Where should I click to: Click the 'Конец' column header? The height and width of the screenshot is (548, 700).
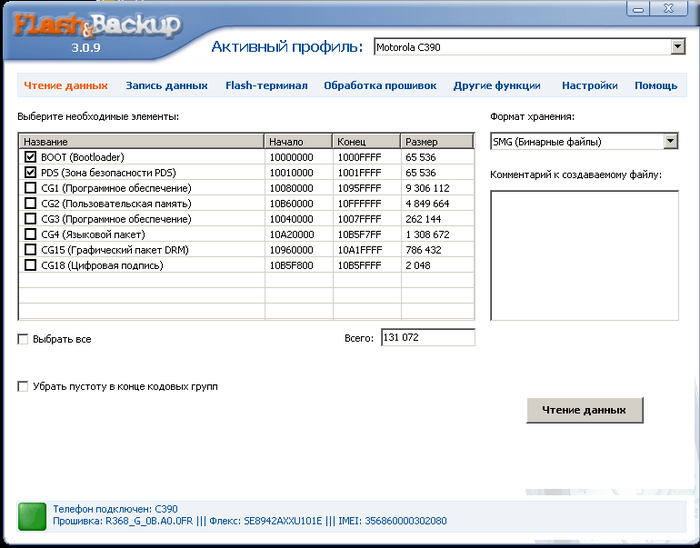click(x=366, y=141)
